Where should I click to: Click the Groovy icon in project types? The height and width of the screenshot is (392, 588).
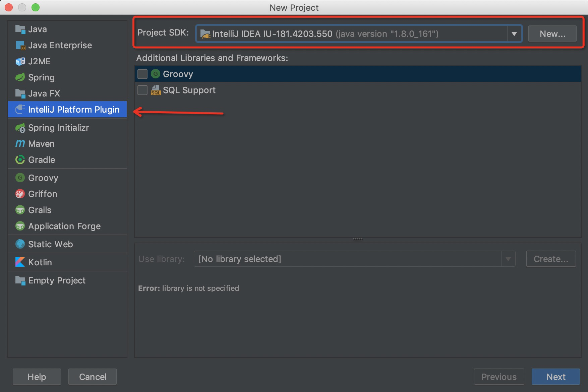point(20,178)
